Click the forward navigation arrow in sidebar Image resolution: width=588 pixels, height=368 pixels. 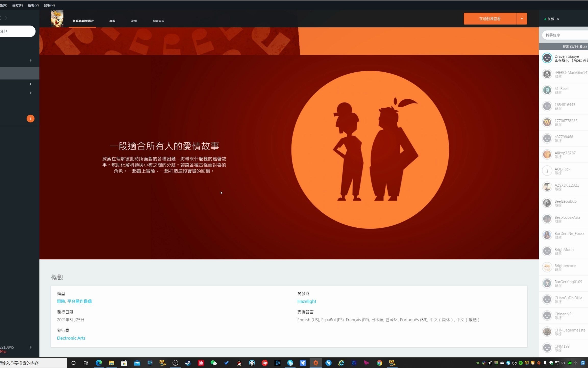(6, 18)
